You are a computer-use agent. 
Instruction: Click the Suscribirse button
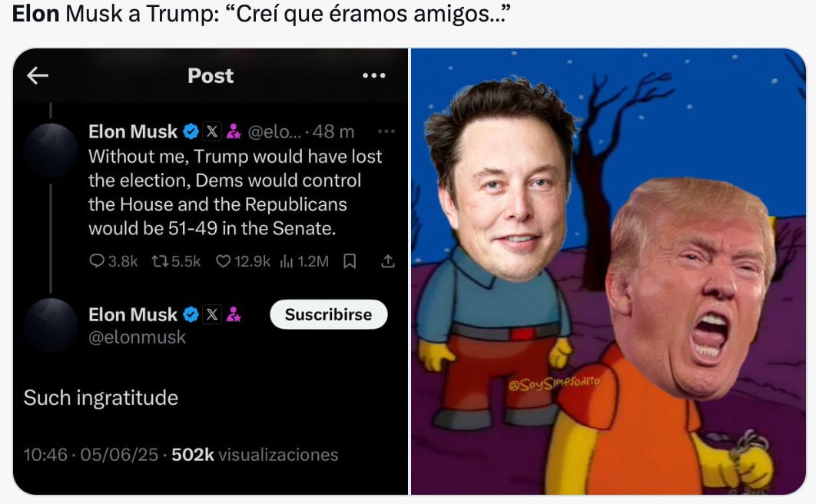(x=328, y=315)
